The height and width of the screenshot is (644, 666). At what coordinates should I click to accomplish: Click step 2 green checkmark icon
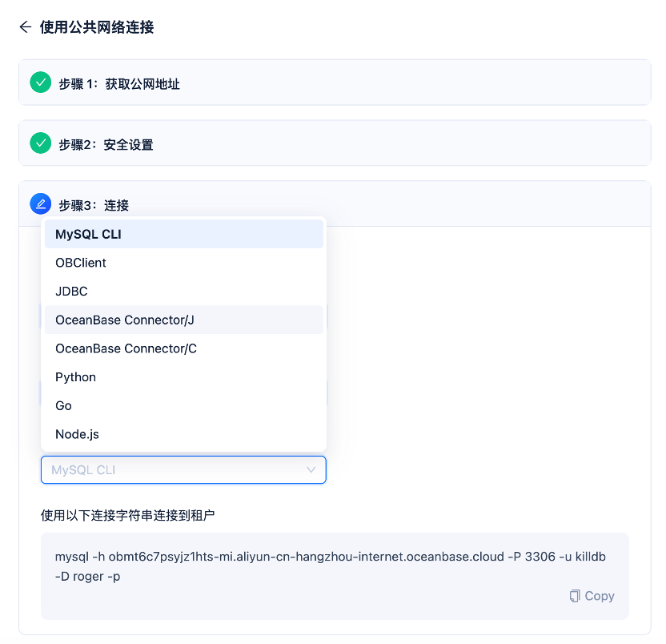point(40,143)
